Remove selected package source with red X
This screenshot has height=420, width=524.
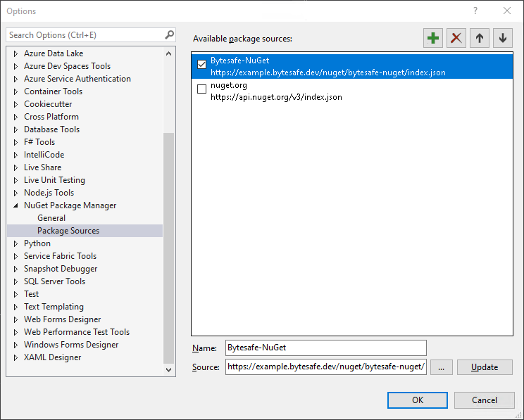pyautogui.click(x=456, y=38)
